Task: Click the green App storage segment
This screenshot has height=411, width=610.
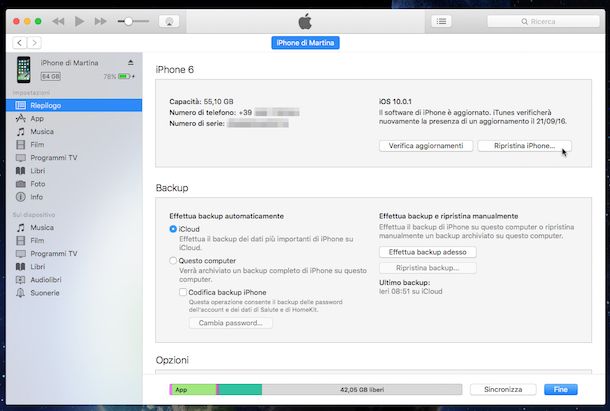Action: (194, 390)
